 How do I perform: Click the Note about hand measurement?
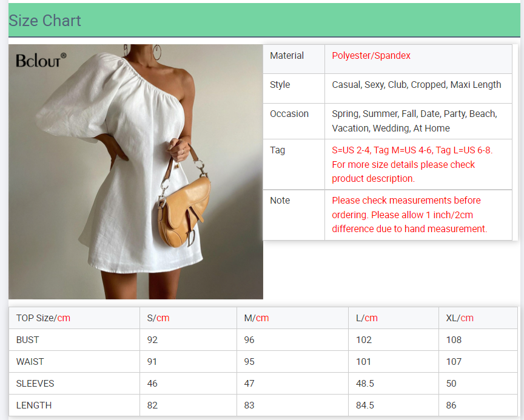point(409,215)
